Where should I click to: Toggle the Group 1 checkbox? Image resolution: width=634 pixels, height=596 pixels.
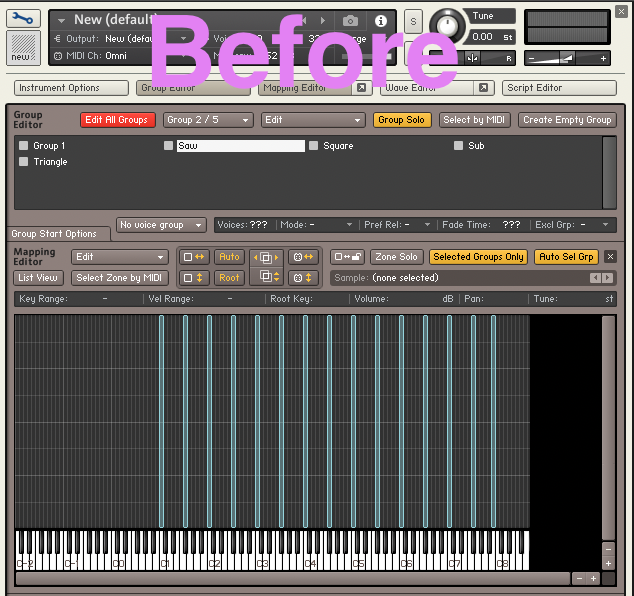(23, 146)
